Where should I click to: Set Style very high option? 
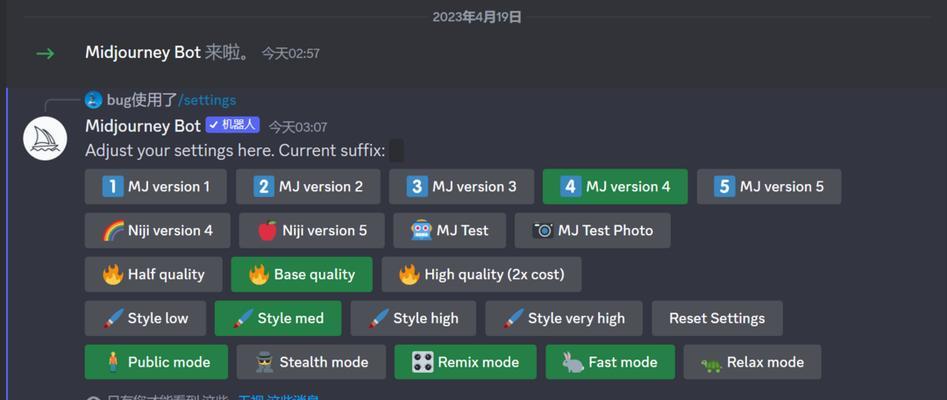coord(564,318)
